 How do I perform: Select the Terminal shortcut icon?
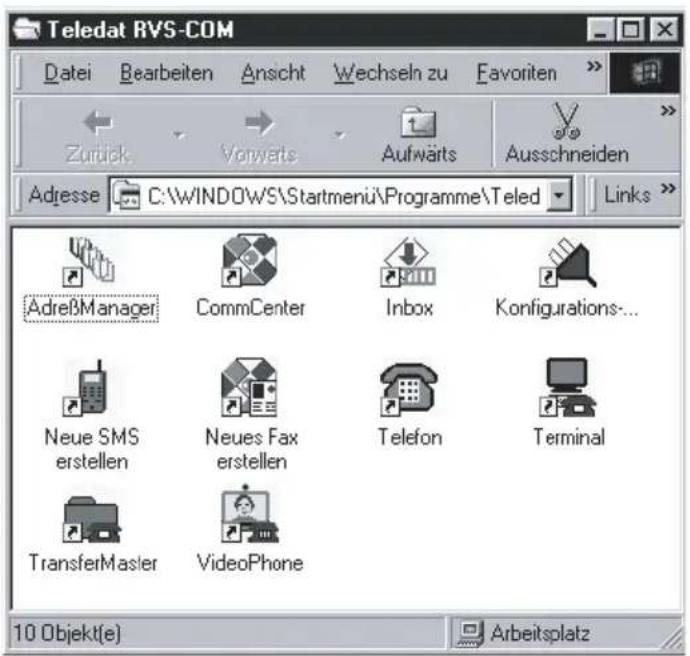pyautogui.click(x=568, y=387)
